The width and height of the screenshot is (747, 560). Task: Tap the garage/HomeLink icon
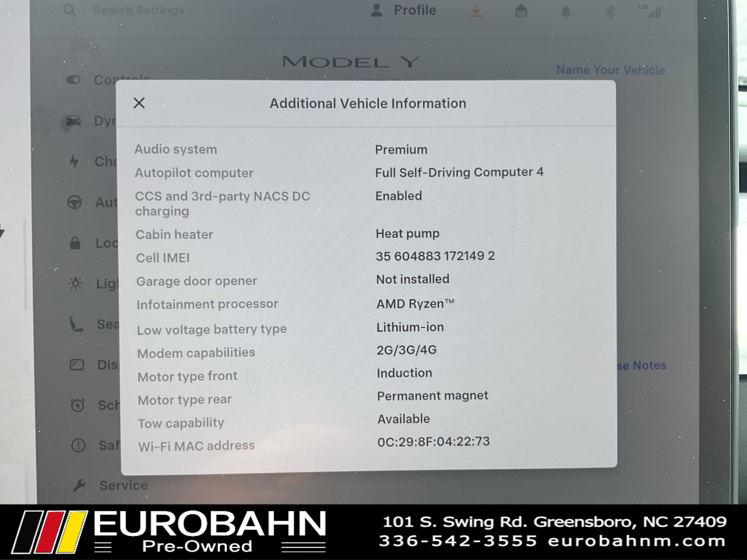point(521,11)
